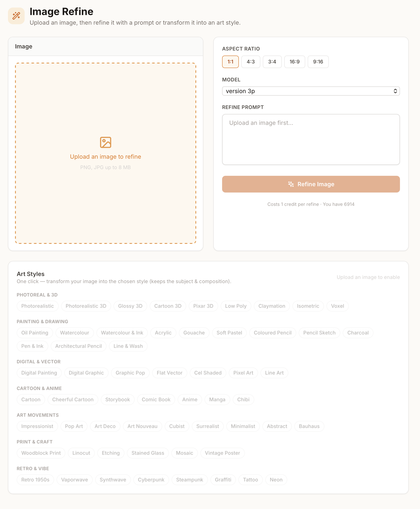Pick the Low Poly style
Image resolution: width=420 pixels, height=509 pixels.
pos(236,306)
